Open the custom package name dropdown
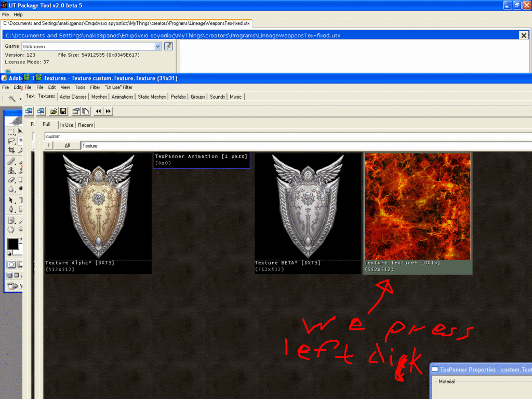This screenshot has width=532, height=399. tap(286, 136)
